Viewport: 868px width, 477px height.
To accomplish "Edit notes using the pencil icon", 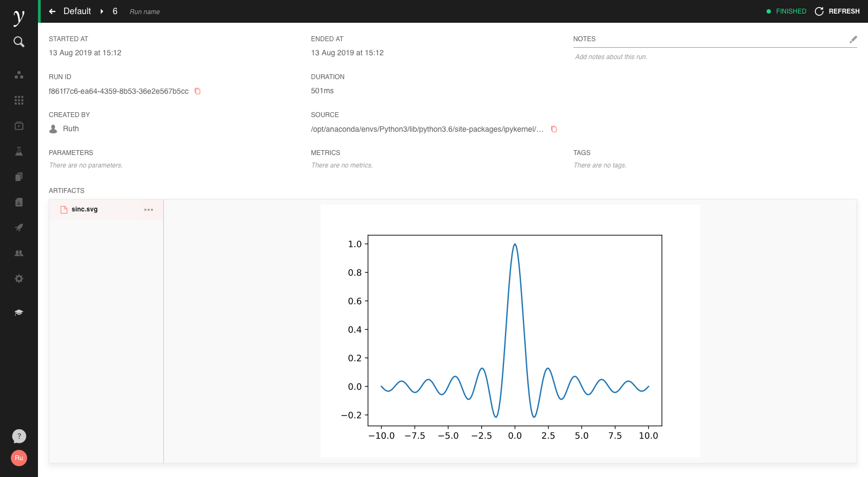I will pos(853,40).
